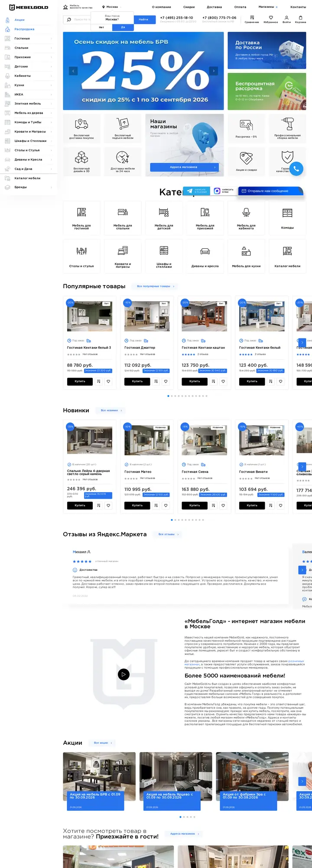Screen dimensions: 312x868
Task: Expand Спальни sidebar submenu
Action: click(51, 48)
